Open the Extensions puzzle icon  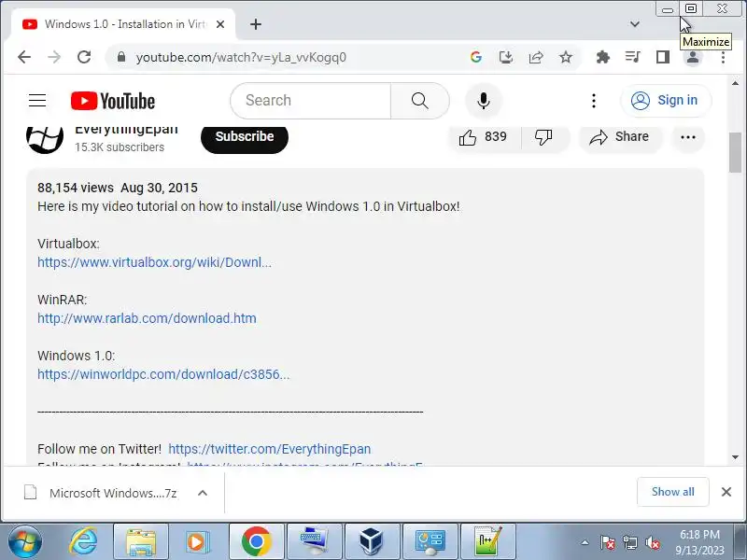click(x=603, y=58)
